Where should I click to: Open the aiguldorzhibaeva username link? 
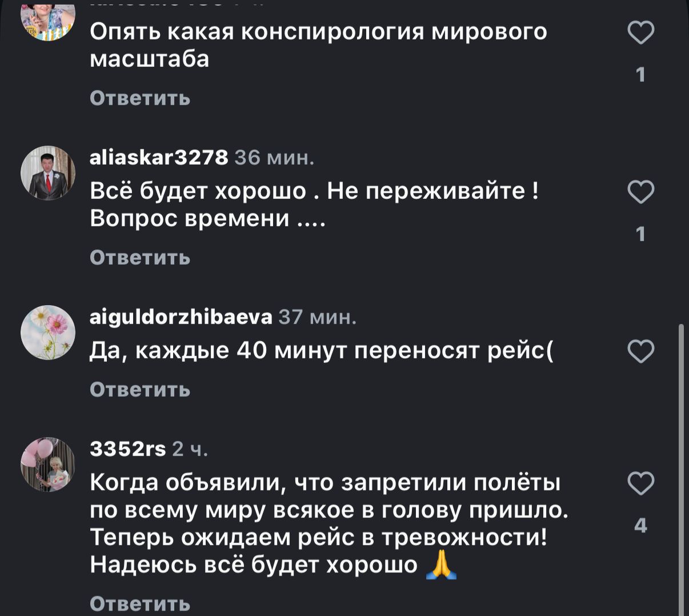pos(181,317)
